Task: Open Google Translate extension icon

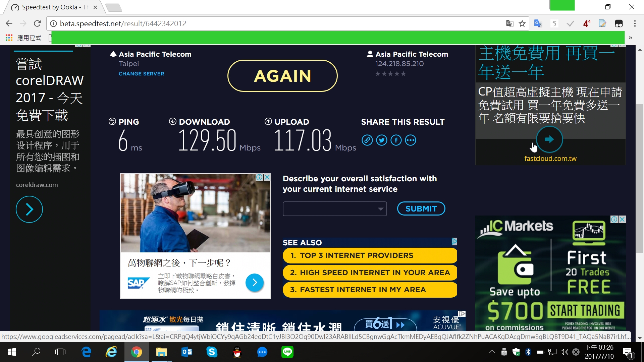Action: coord(538,23)
